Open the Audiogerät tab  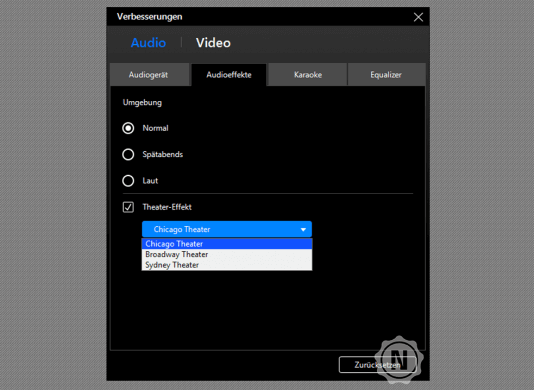pyautogui.click(x=150, y=75)
